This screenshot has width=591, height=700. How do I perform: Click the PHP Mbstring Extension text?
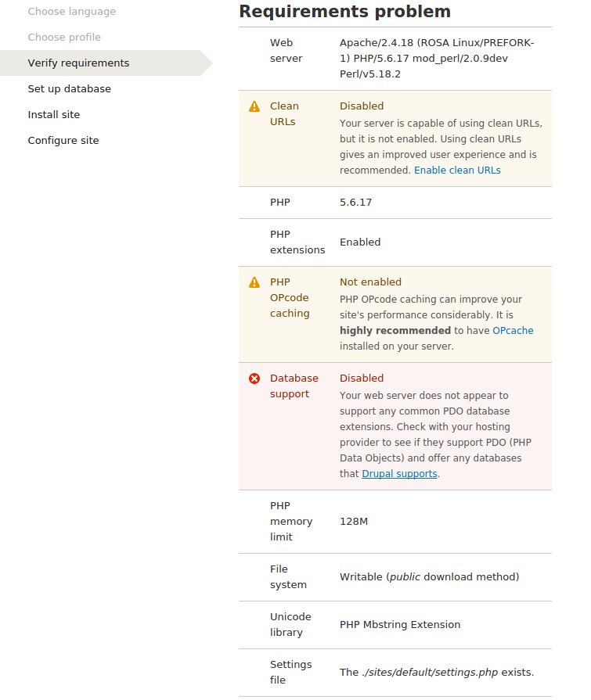(x=400, y=625)
